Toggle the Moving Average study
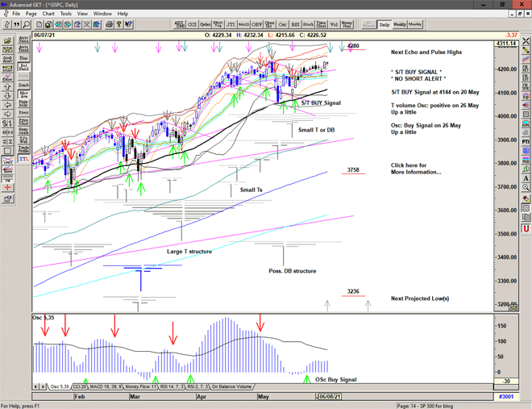Screen dimensions: 532x409 coord(23,92)
